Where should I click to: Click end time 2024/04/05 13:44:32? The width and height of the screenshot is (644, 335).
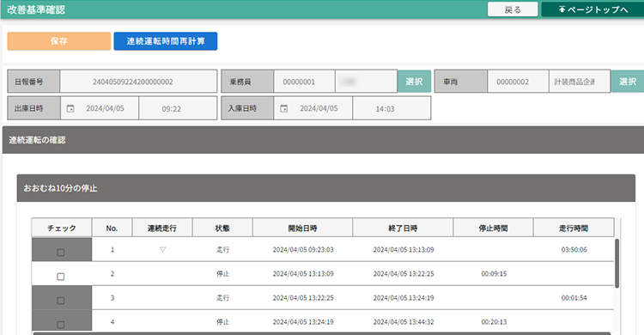click(x=404, y=322)
